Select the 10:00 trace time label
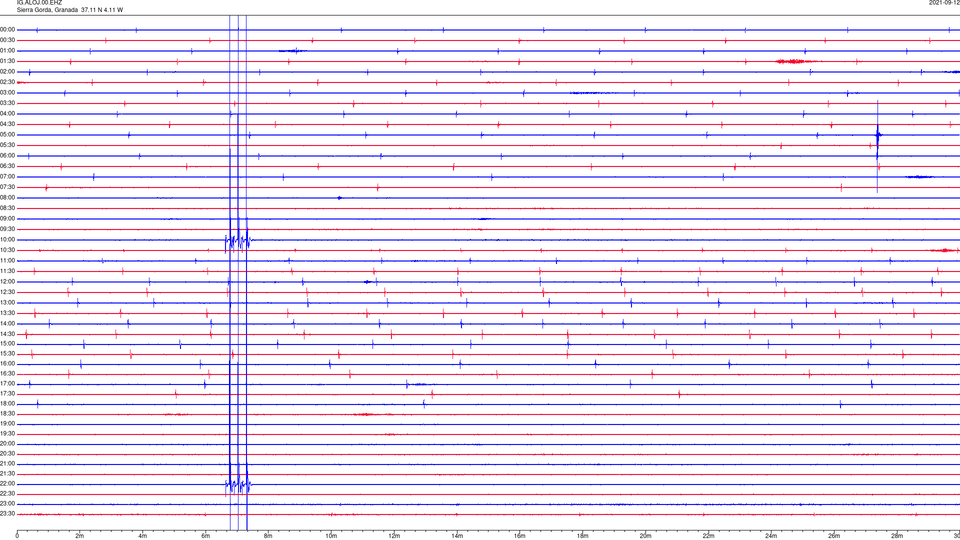 click(x=8, y=240)
